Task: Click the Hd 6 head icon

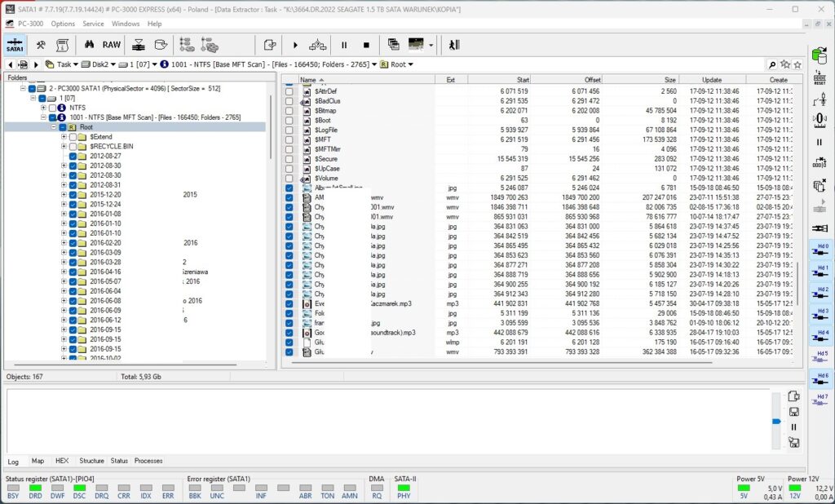Action: coord(820,379)
